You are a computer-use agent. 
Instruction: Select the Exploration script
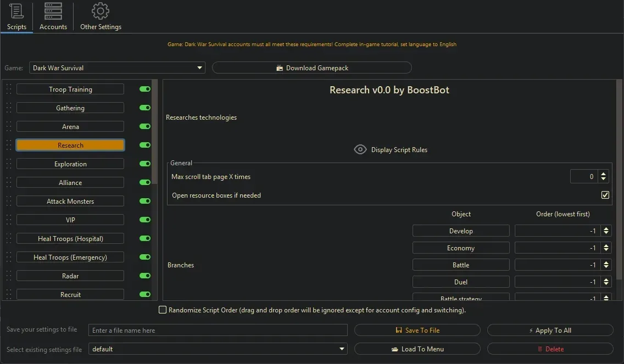pos(70,164)
